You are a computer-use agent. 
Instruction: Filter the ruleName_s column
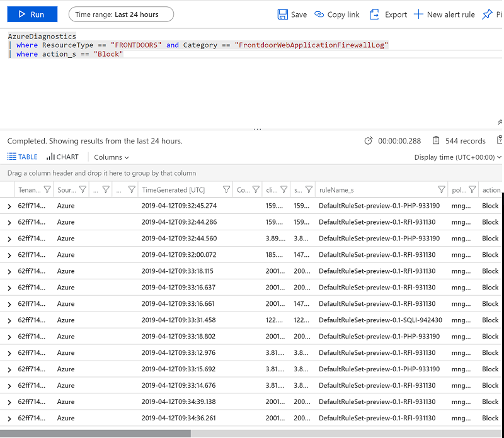pyautogui.click(x=442, y=190)
